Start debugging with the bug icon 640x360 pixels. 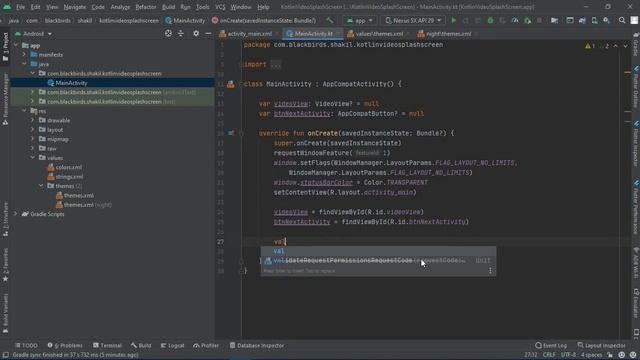click(490, 20)
